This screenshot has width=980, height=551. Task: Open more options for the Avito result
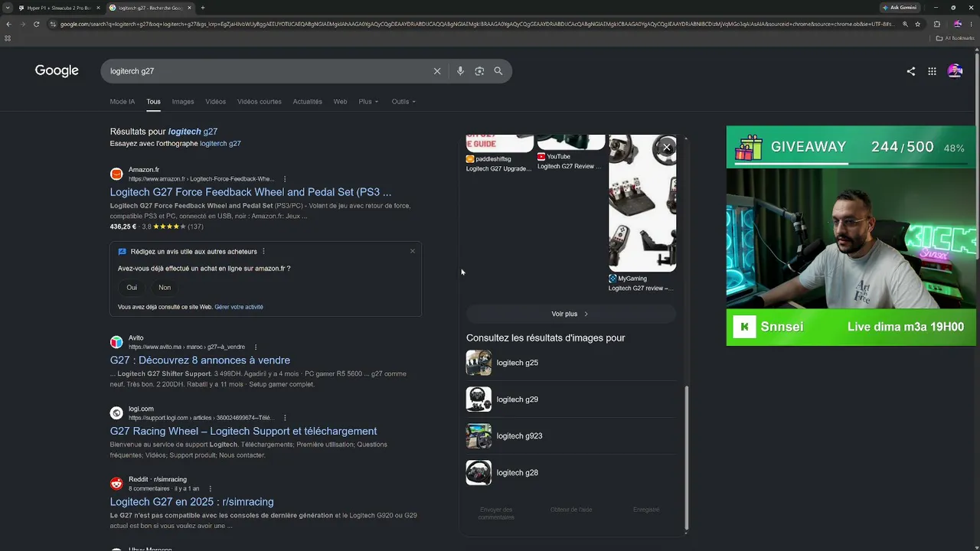[x=256, y=347]
